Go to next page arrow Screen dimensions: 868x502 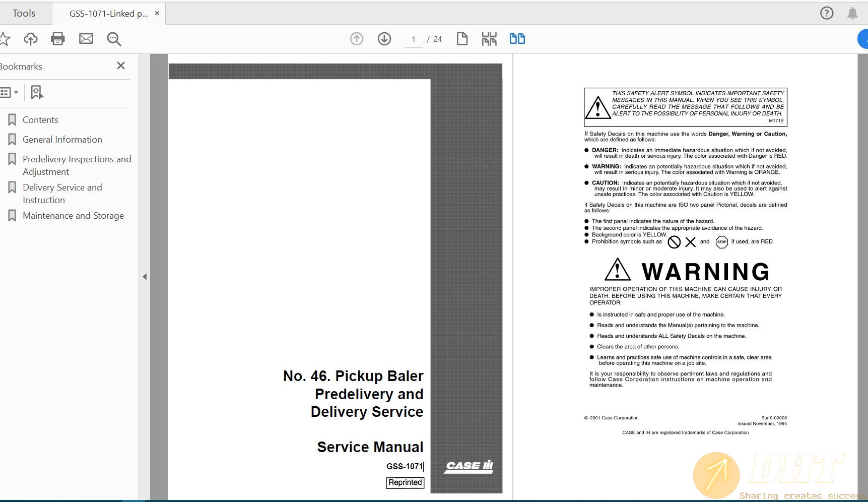pos(384,39)
